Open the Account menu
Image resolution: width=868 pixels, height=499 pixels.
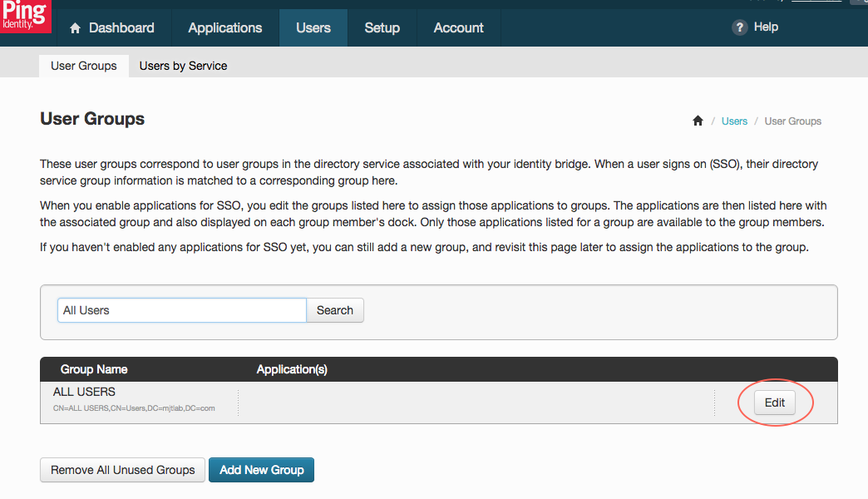[458, 28]
